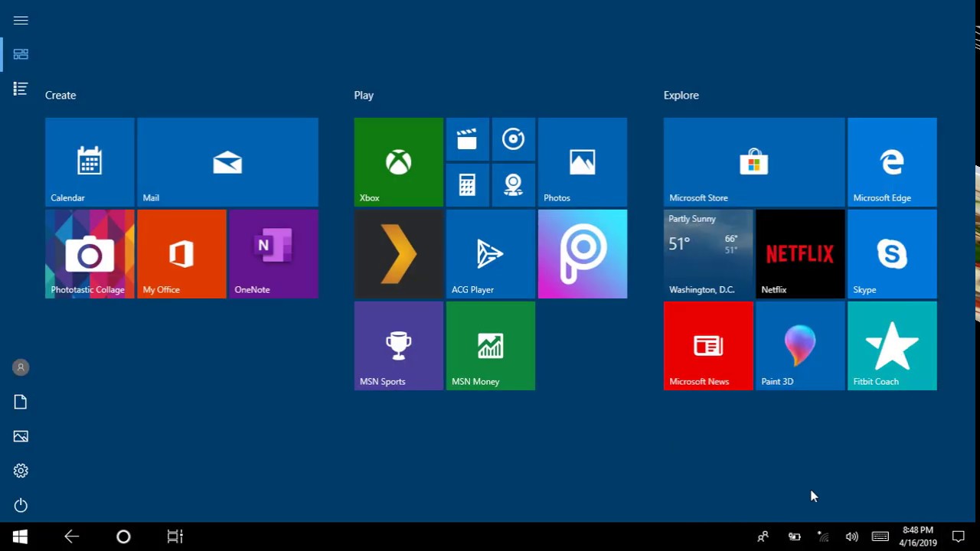This screenshot has height=551, width=980.
Task: Select the Create group heading
Action: [60, 95]
